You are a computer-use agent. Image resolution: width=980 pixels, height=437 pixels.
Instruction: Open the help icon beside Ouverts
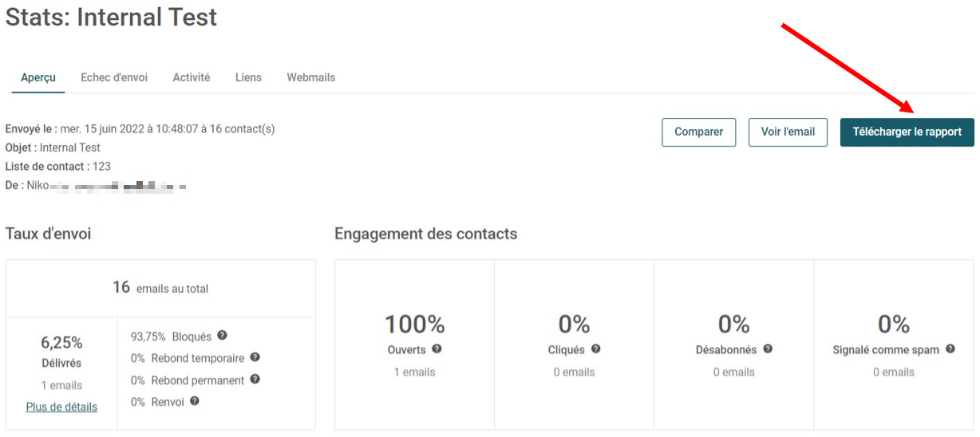pos(437,349)
